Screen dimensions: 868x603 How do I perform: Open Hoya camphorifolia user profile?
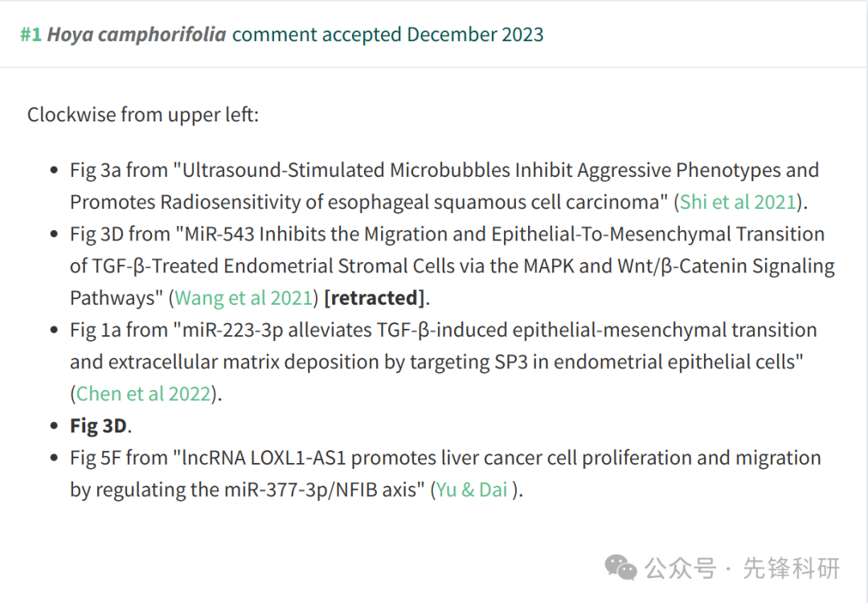click(x=136, y=35)
